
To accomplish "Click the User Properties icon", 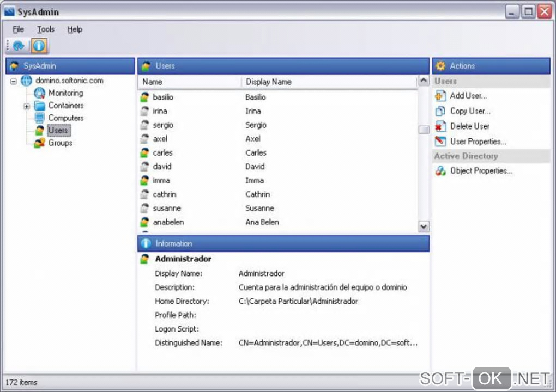I will point(440,142).
